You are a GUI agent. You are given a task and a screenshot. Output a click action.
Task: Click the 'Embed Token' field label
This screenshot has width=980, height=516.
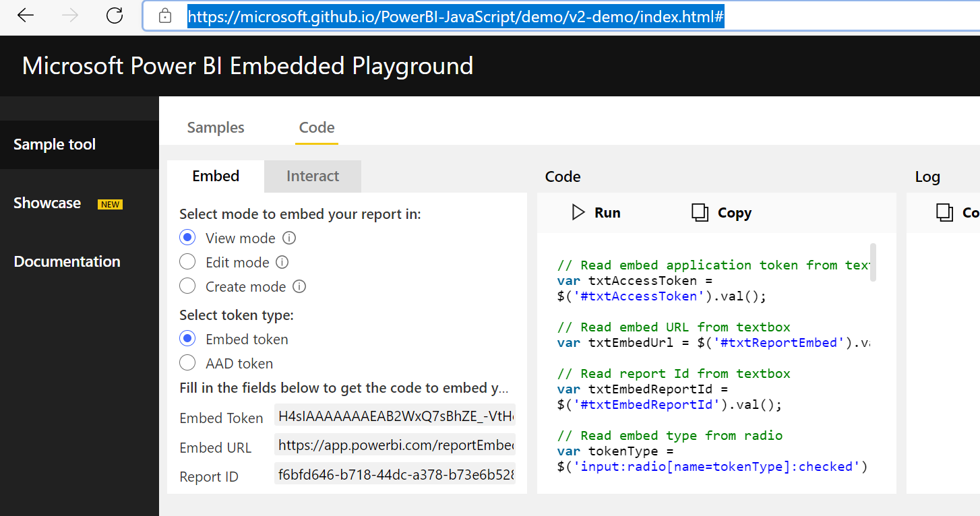[x=221, y=418]
